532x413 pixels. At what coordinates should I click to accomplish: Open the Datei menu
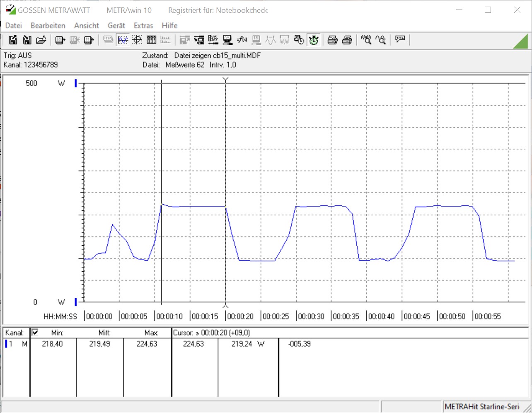pos(13,25)
